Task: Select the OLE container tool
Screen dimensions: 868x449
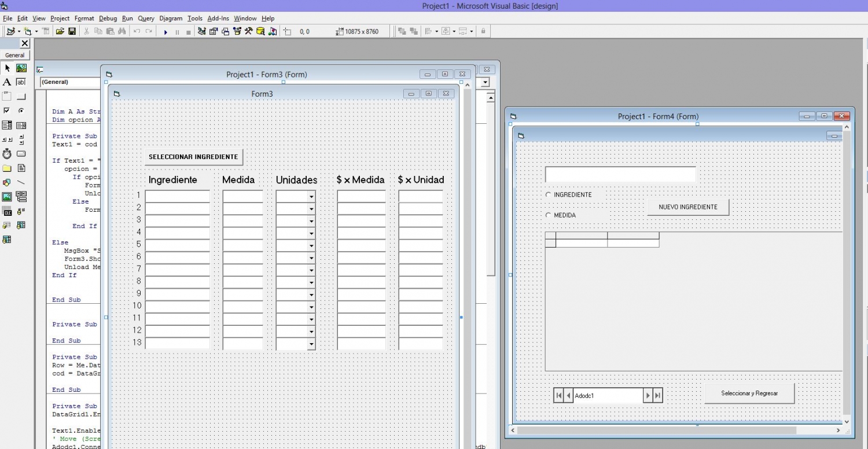Action: tap(8, 211)
